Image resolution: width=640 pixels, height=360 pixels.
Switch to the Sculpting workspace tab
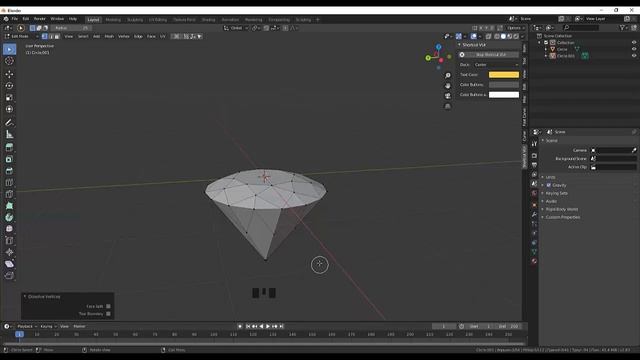point(135,20)
